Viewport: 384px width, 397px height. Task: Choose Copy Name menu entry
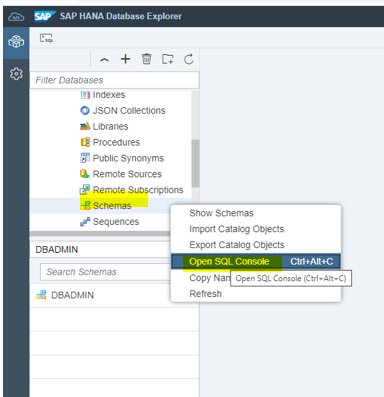point(209,278)
